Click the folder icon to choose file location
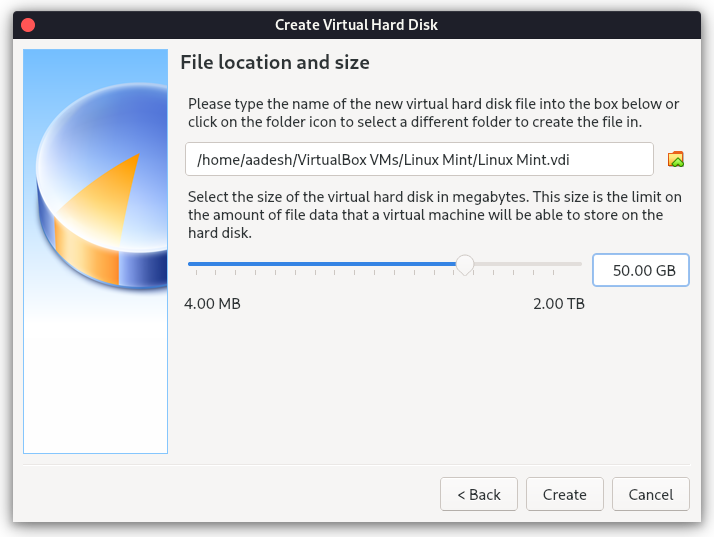The image size is (714, 537). coord(676,158)
